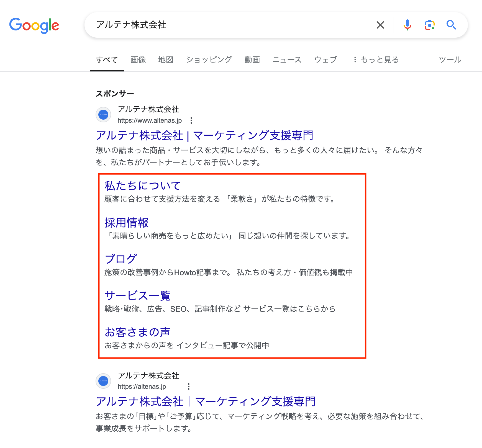Click the https://altenas.jp URL text
Image resolution: width=482 pixels, height=448 pixels.
(142, 387)
